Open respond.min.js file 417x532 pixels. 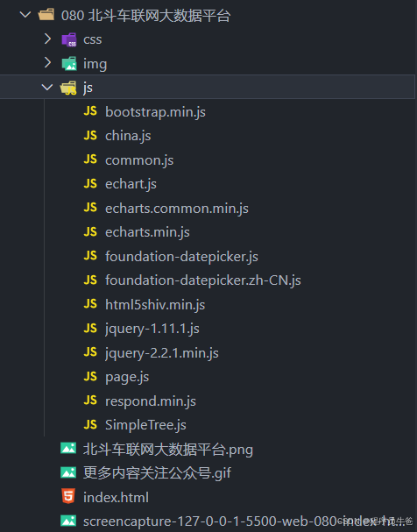click(x=151, y=401)
